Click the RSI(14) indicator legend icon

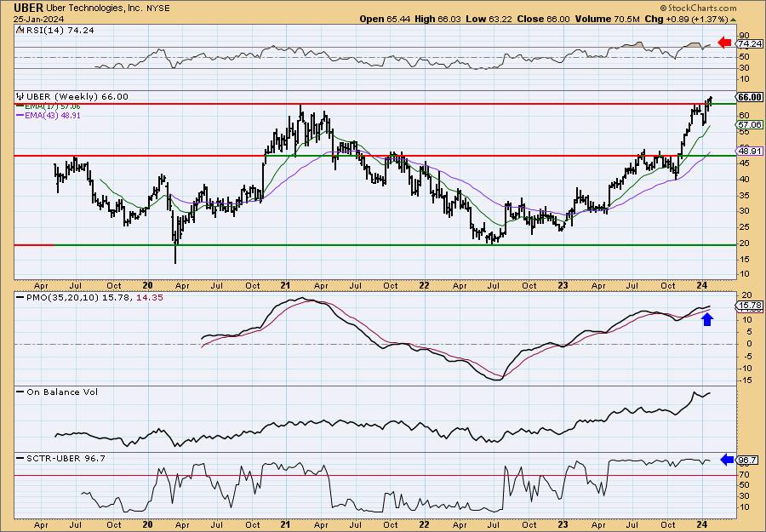pyautogui.click(x=20, y=30)
